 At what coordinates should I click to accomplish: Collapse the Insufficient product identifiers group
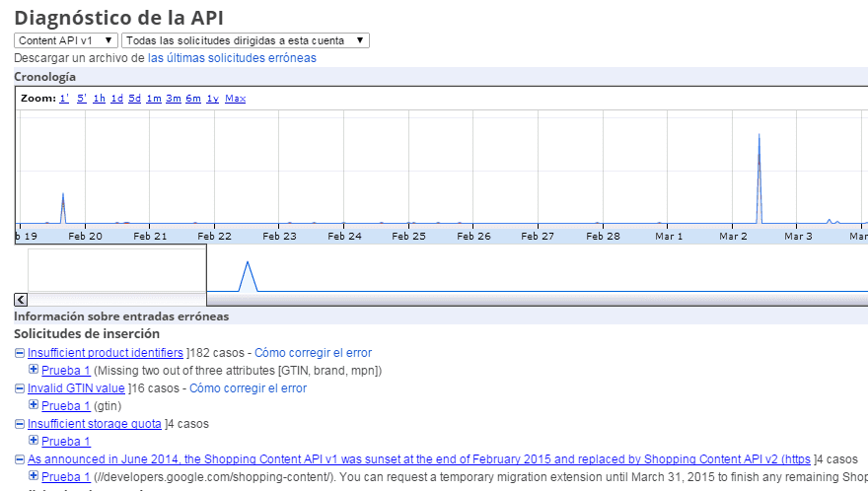pyautogui.click(x=20, y=353)
